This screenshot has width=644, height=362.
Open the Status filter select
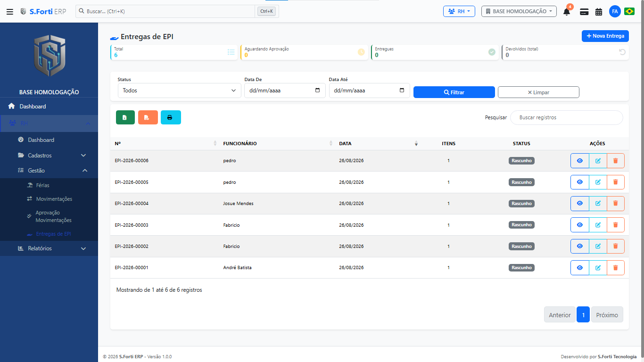click(179, 90)
